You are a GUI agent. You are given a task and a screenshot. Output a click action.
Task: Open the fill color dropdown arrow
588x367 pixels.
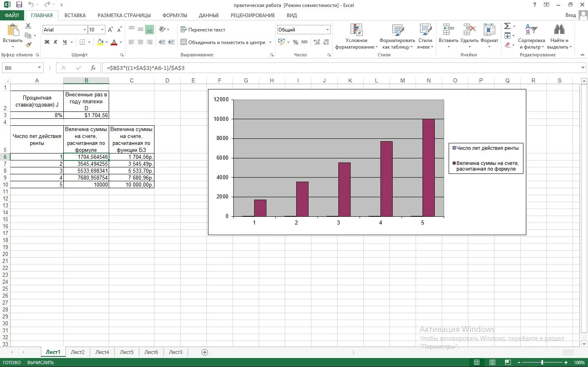tap(107, 42)
